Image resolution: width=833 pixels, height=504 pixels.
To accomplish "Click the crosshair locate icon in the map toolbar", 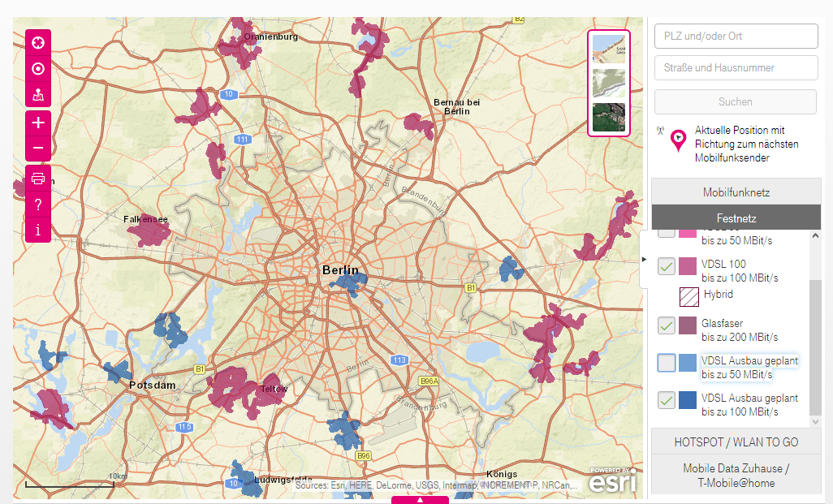I will (x=38, y=42).
